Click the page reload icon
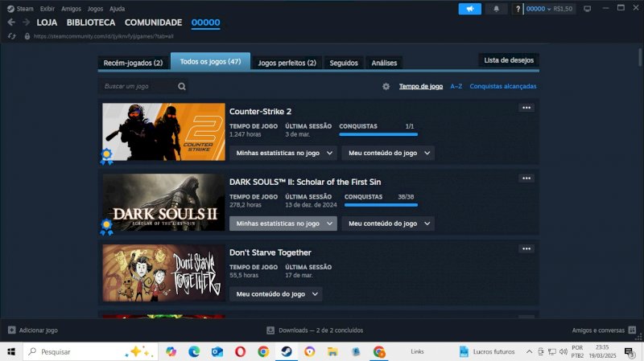 coord(12,36)
